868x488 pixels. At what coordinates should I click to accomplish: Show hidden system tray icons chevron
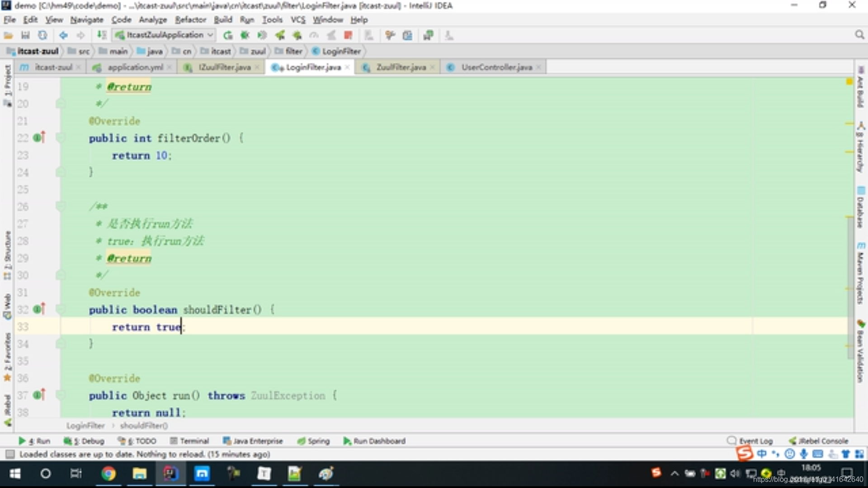pyautogui.click(x=675, y=474)
